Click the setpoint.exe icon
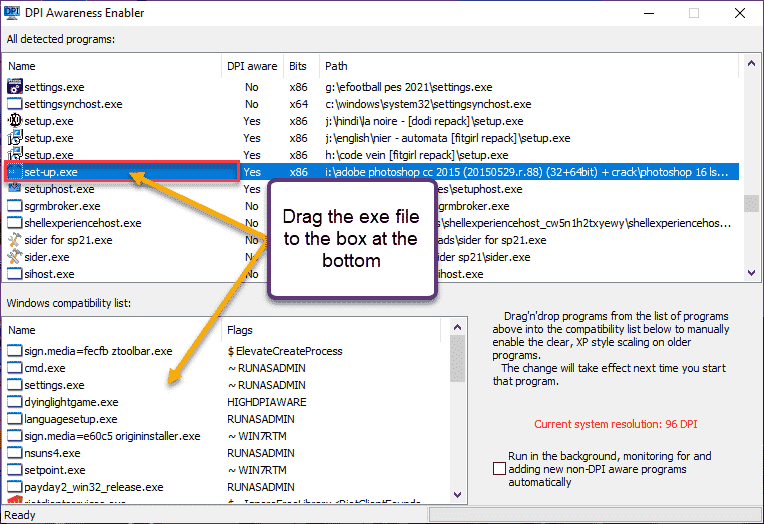Screen dimensions: 764x524 [15, 470]
